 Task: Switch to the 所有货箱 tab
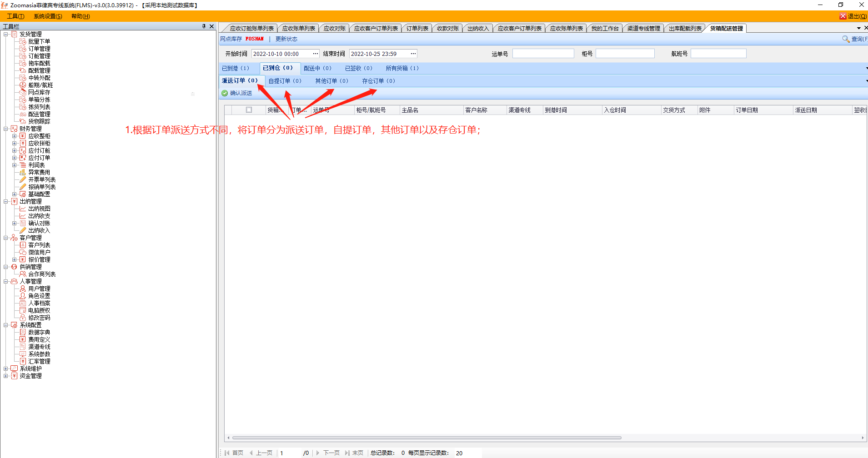click(x=402, y=68)
